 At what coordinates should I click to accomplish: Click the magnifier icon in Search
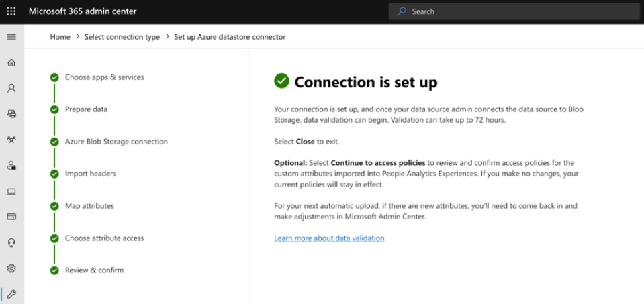(402, 11)
